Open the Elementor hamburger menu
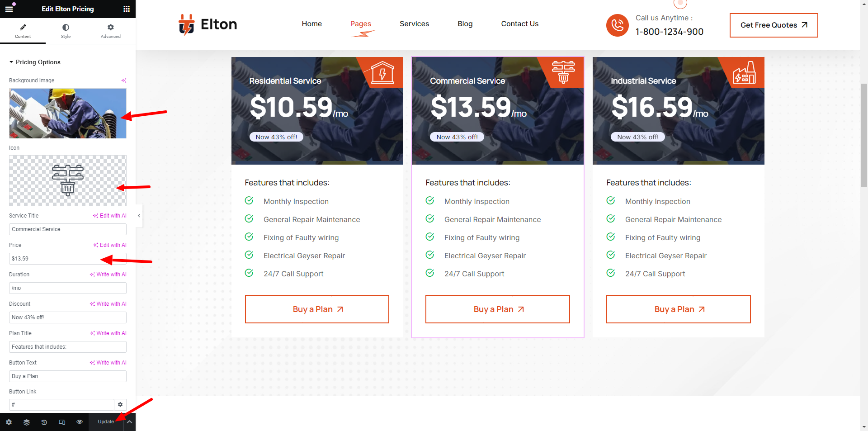Screen dimensions: 868x431 coord(9,9)
